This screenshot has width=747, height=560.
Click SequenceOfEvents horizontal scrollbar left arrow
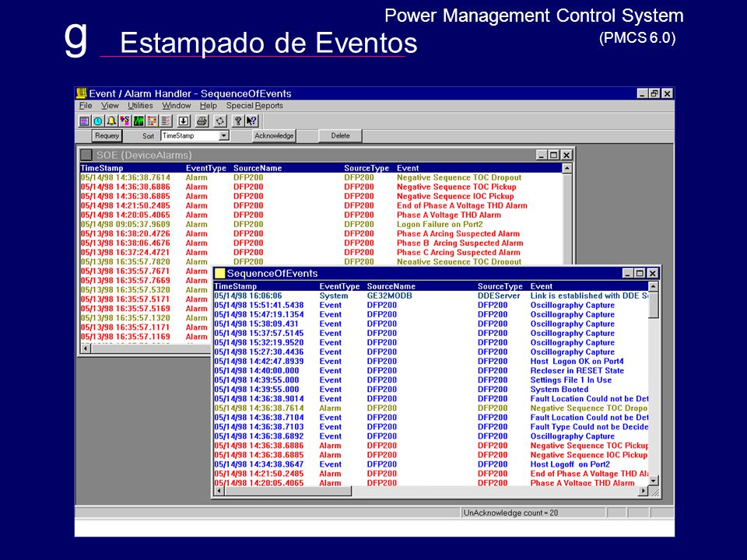click(x=219, y=491)
